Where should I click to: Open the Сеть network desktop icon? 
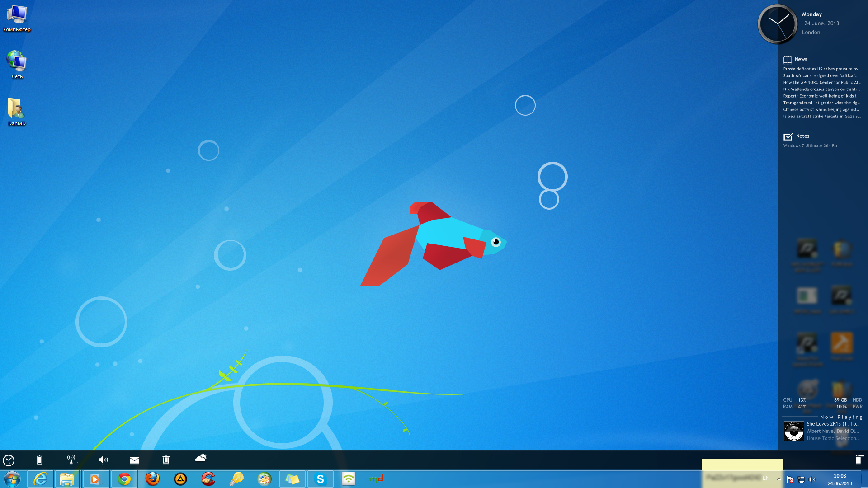click(17, 65)
